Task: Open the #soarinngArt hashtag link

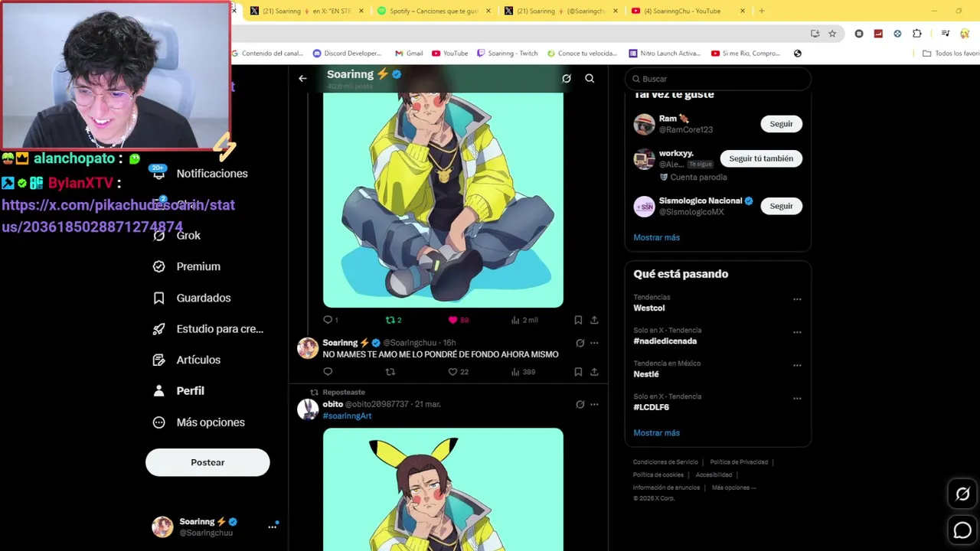Action: click(347, 416)
